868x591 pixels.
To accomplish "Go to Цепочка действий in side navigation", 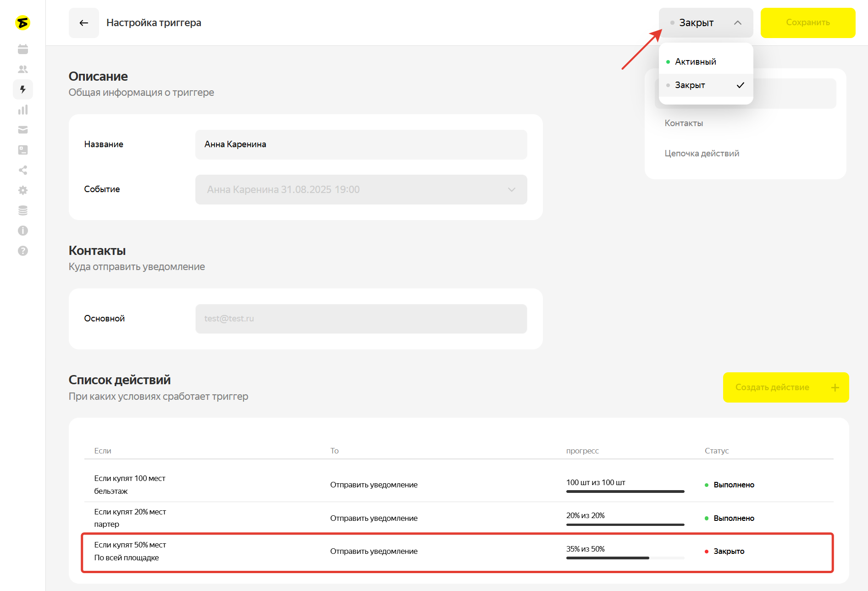I will 702,154.
